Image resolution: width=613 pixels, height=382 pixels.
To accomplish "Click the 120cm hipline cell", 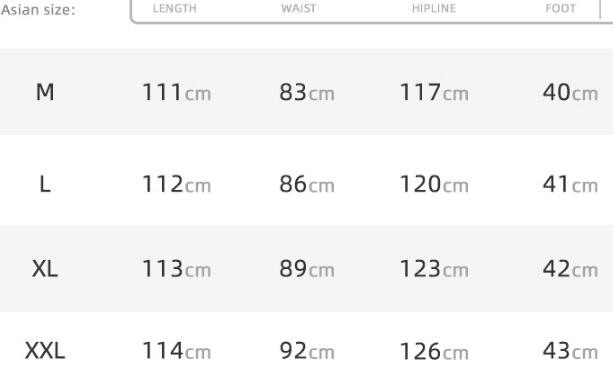I will coord(434,184).
